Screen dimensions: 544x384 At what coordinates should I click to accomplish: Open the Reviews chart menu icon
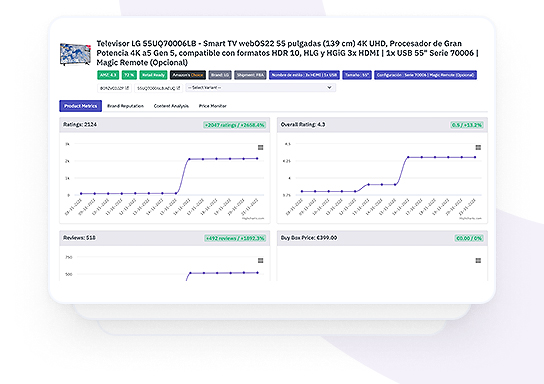pyautogui.click(x=261, y=261)
